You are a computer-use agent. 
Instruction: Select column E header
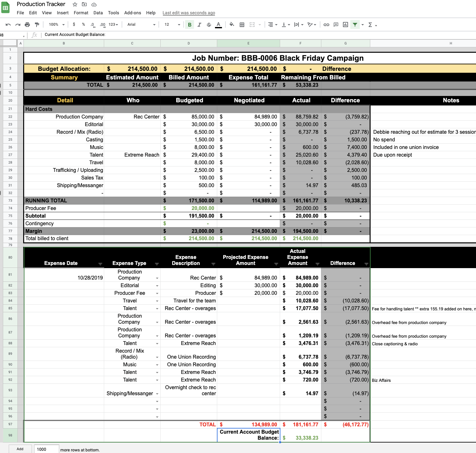(248, 43)
